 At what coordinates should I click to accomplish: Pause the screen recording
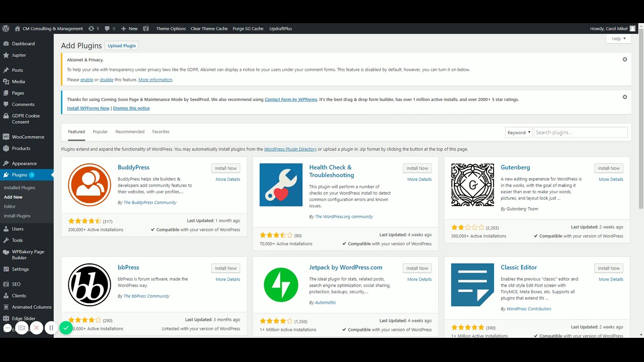[x=51, y=328]
